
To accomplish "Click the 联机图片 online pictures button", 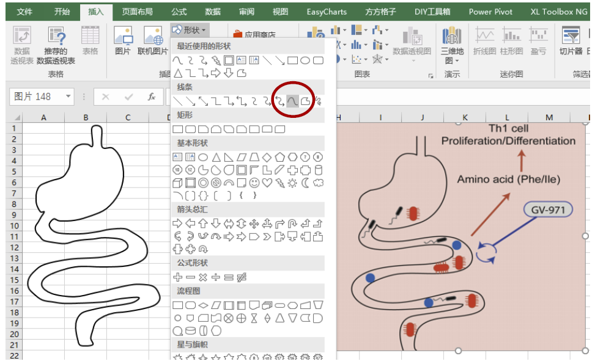I will tap(152, 40).
